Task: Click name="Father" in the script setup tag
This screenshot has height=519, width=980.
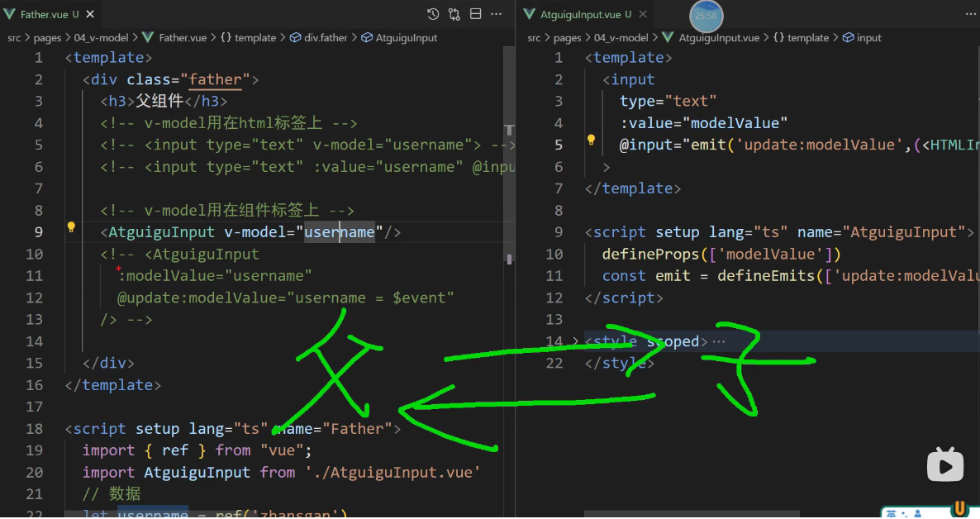Action: click(x=334, y=429)
